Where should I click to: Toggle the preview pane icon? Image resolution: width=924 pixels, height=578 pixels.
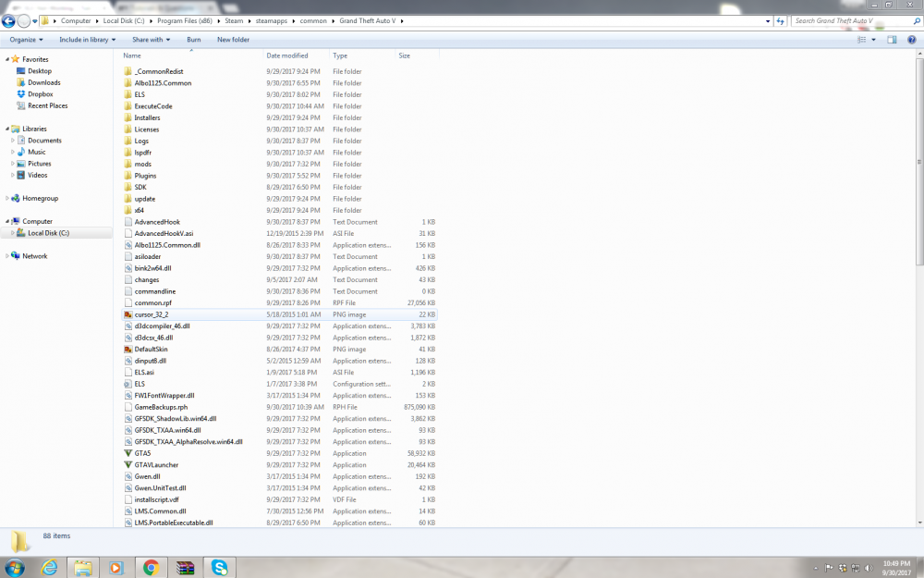(x=893, y=40)
